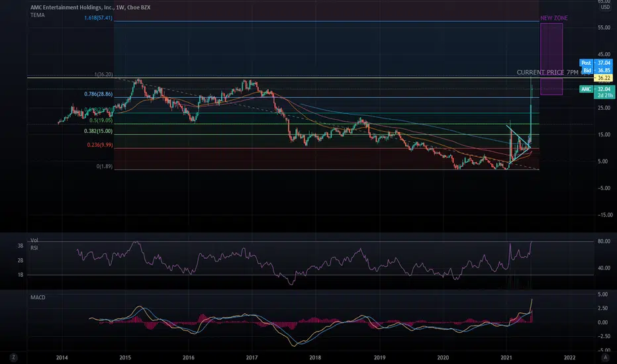Click the 1B volume scale label
This screenshot has height=364, width=617.
tap(21, 275)
